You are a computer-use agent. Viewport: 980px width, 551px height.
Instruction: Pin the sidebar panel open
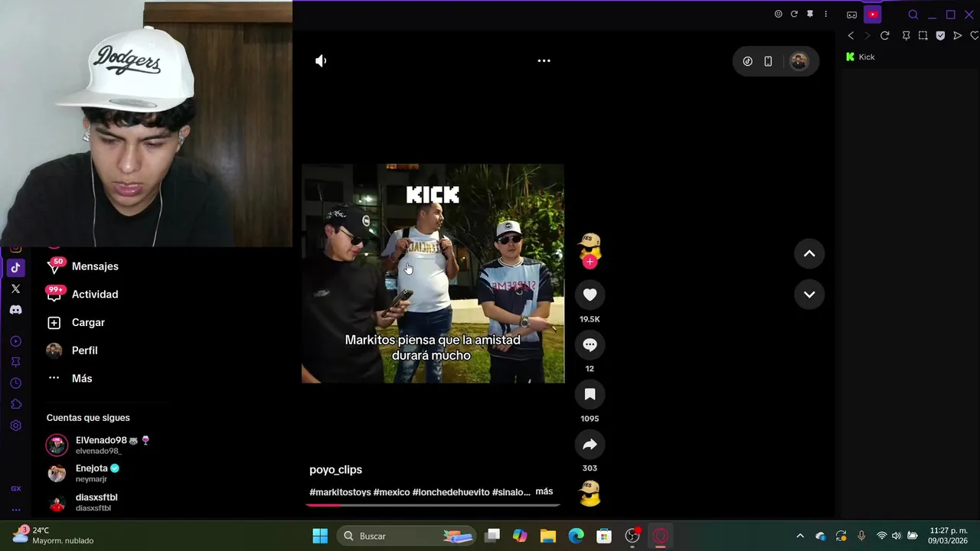point(810,14)
